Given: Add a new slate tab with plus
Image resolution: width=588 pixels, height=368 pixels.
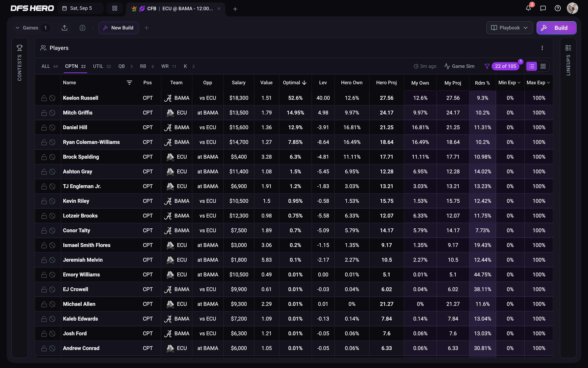Looking at the screenshot, I should coord(235,9).
